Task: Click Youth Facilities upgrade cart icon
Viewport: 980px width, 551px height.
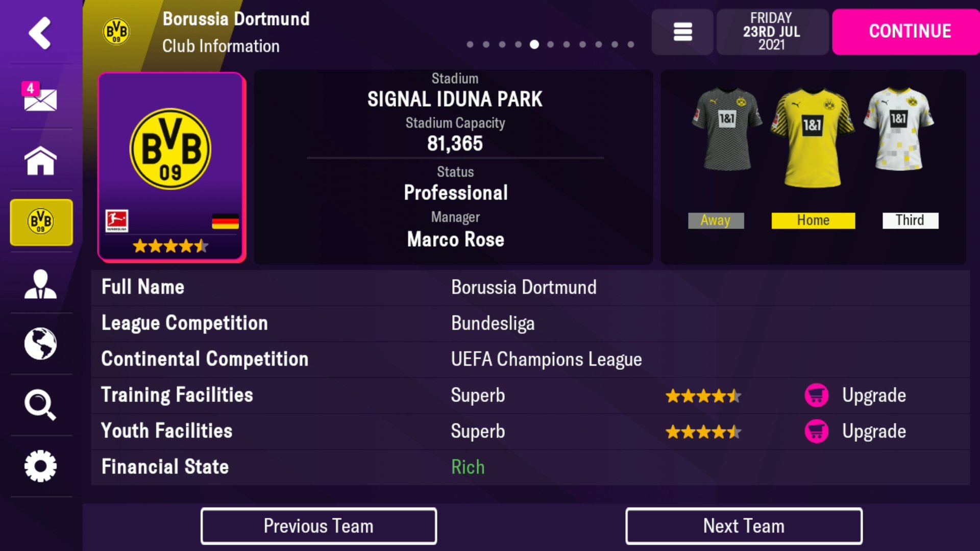Action: (817, 432)
